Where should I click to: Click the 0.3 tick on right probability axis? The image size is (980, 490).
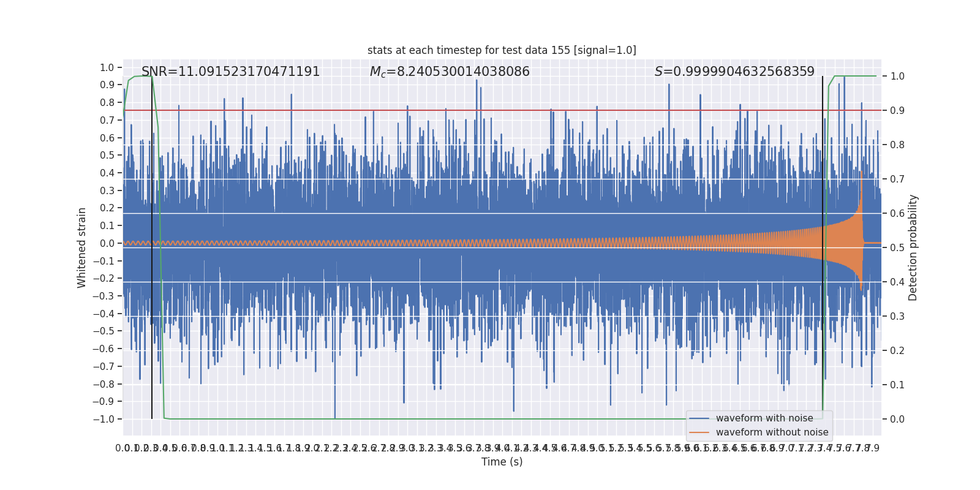click(897, 316)
